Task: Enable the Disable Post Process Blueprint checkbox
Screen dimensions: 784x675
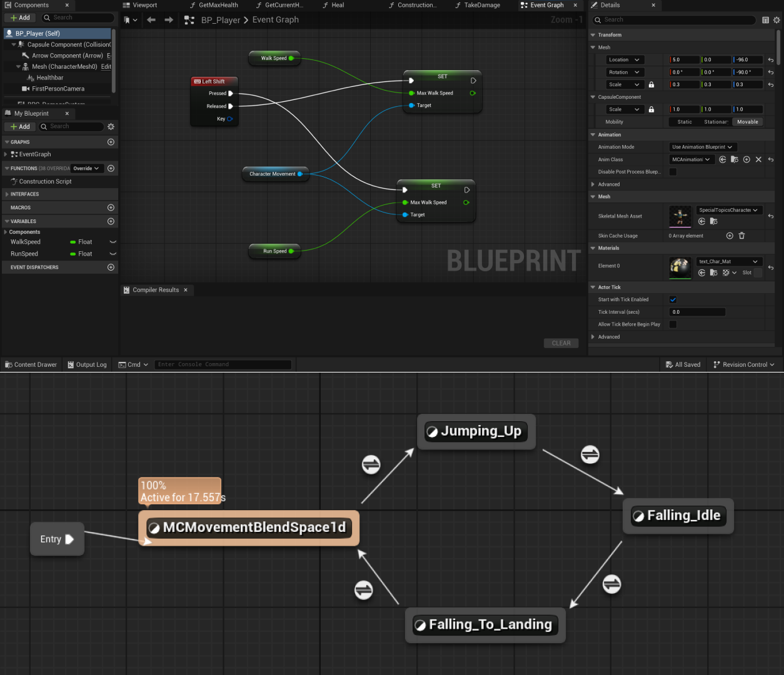Action: click(x=673, y=172)
